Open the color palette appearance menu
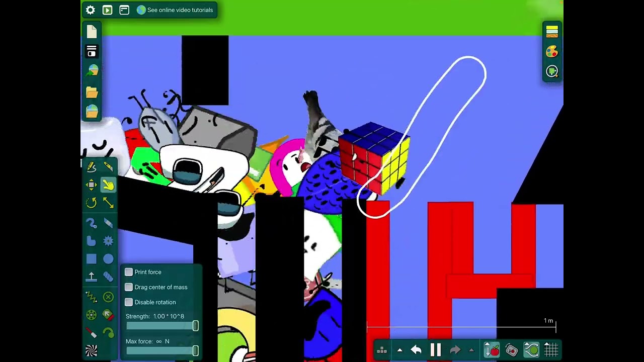644x362 pixels. tap(552, 51)
